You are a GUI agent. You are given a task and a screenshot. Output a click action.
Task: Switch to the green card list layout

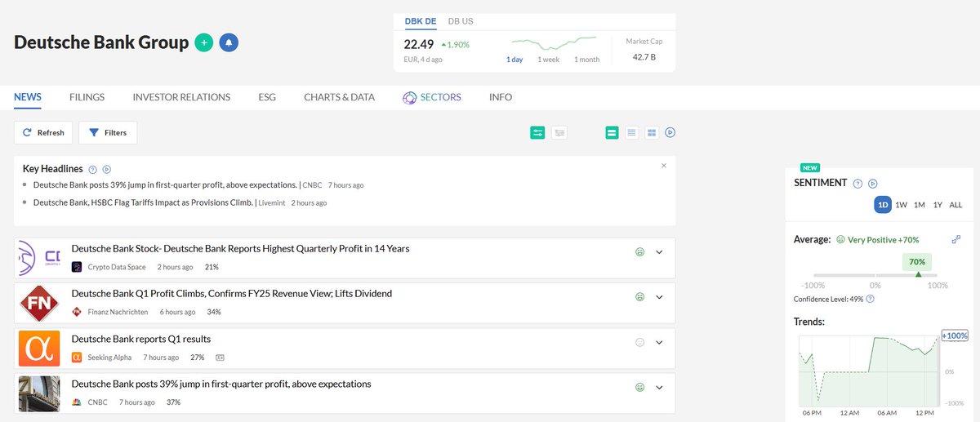pos(612,132)
